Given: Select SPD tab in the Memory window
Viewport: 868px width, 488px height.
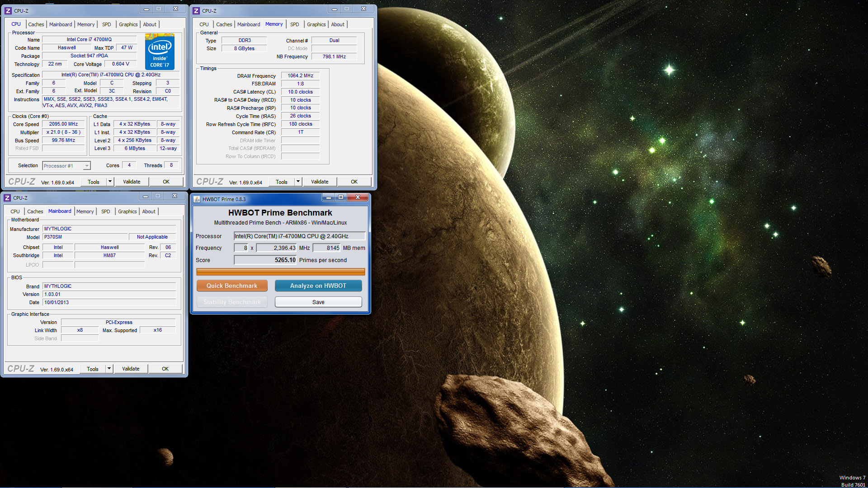Looking at the screenshot, I should pyautogui.click(x=295, y=24).
